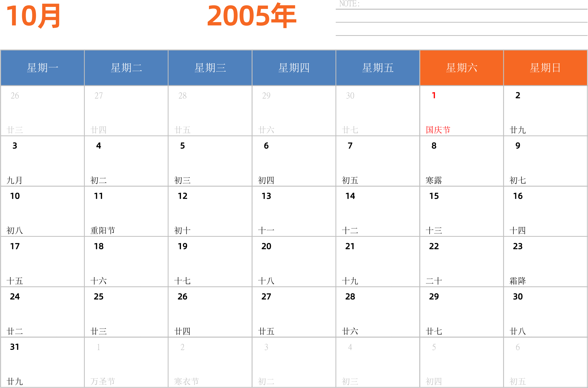This screenshot has height=388, width=588.
Task: Click the 重阳节 festival label
Action: (103, 230)
